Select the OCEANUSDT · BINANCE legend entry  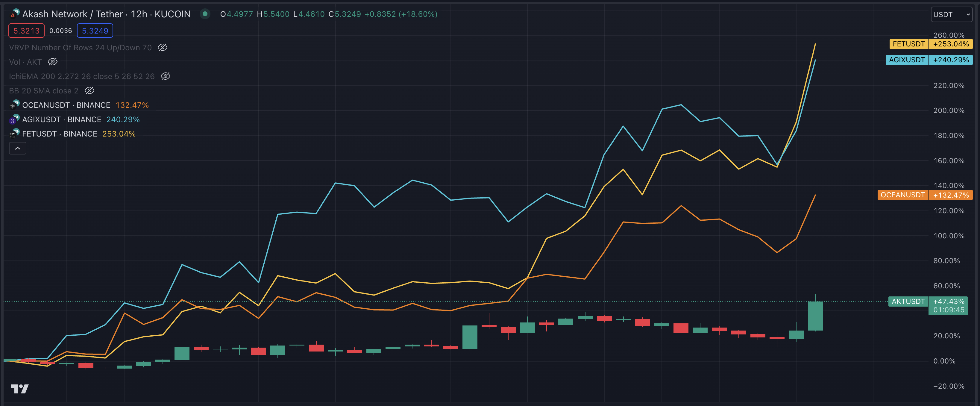pyautogui.click(x=66, y=105)
